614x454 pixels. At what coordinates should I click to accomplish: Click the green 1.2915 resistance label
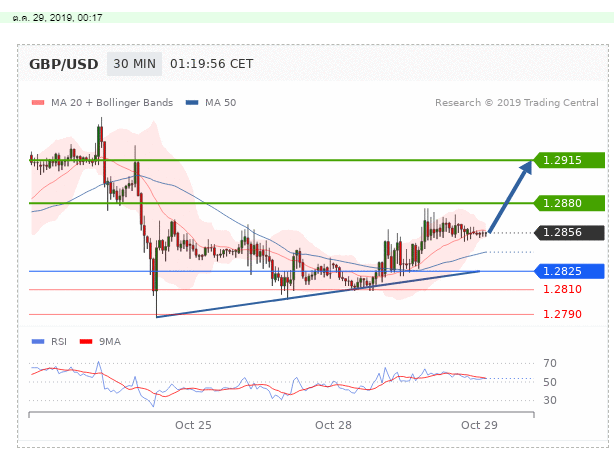pyautogui.click(x=569, y=160)
